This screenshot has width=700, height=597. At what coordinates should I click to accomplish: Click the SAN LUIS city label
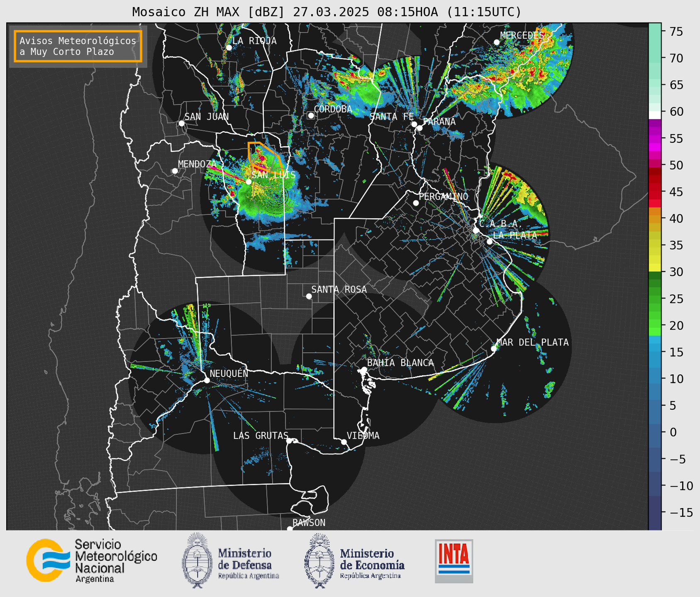273,175
